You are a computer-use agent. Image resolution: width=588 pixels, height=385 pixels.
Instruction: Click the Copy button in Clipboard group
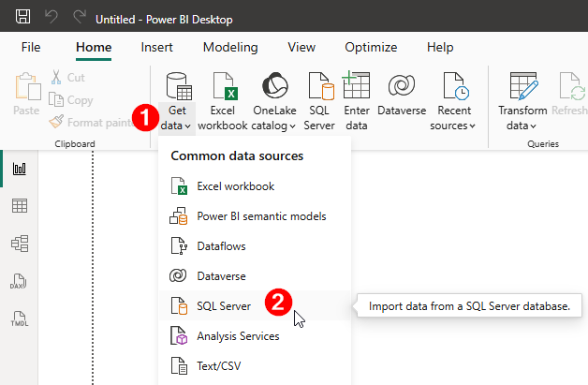(71, 100)
